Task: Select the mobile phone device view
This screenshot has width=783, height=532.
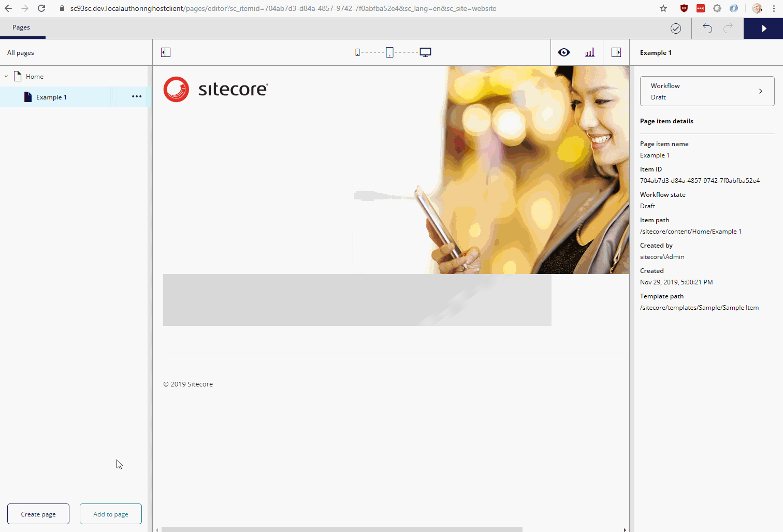Action: click(357, 52)
